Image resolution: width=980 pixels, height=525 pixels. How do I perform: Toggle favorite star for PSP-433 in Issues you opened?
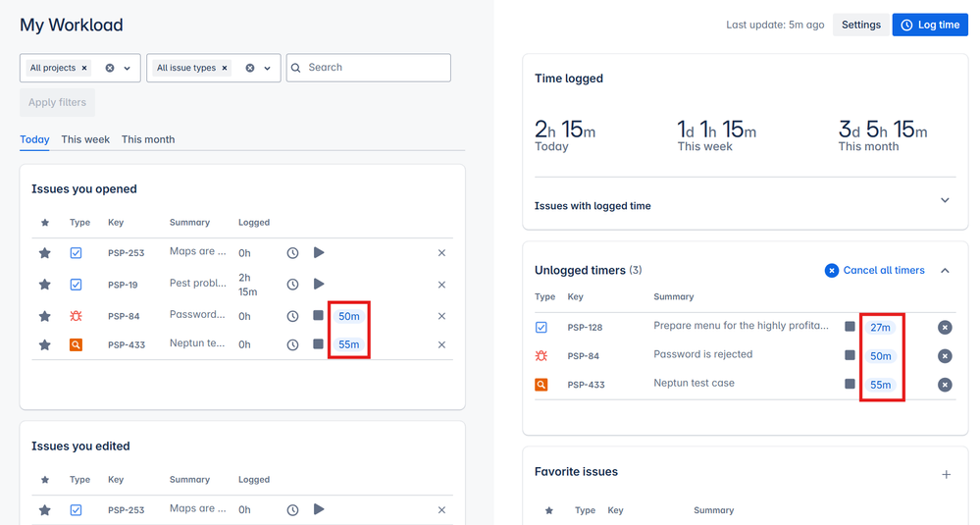(44, 344)
